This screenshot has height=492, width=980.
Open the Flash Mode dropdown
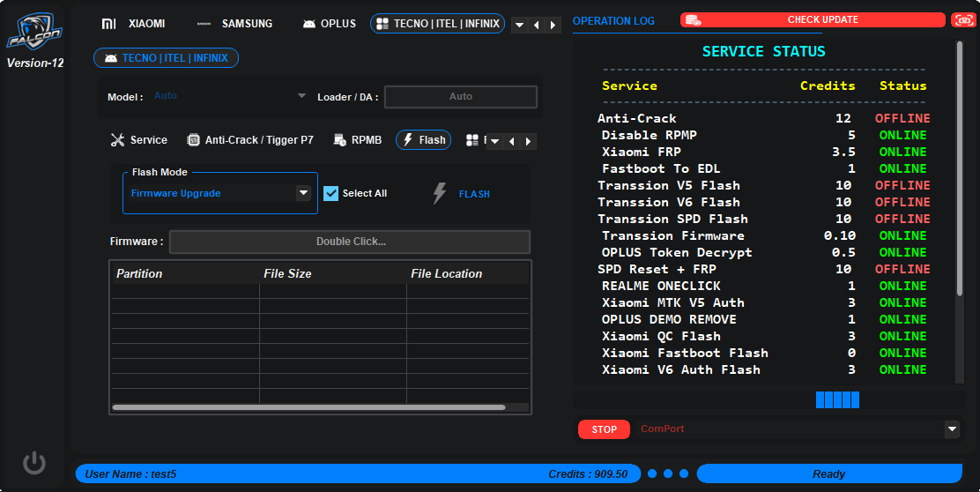click(x=303, y=192)
